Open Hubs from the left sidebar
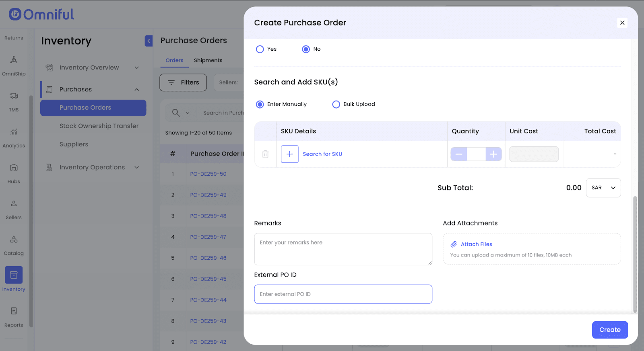 [14, 168]
